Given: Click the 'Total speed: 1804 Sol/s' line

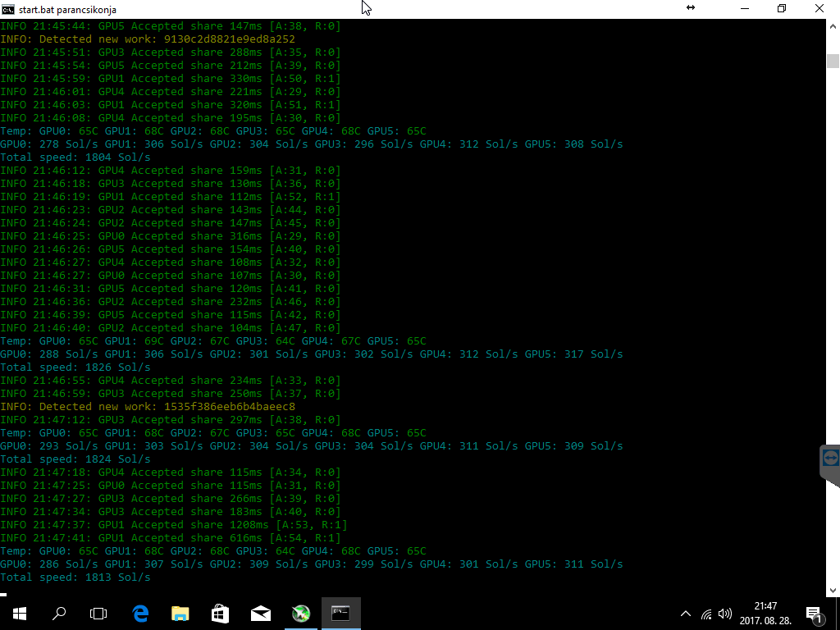Looking at the screenshot, I should click(75, 157).
